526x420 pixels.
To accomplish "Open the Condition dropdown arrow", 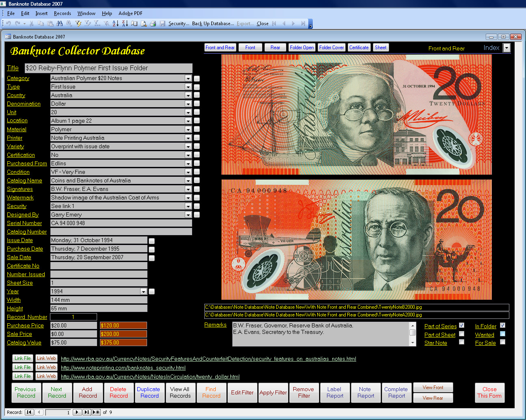I will [188, 172].
